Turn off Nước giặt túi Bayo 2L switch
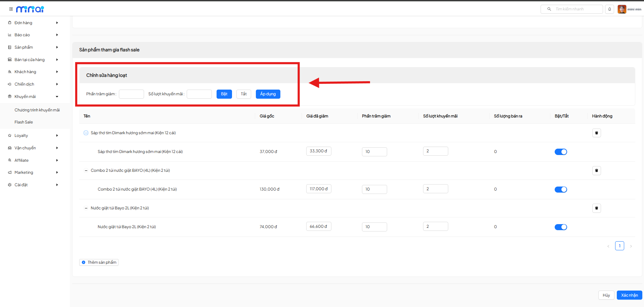Screen dimensions: 644x307 pyautogui.click(x=560, y=227)
